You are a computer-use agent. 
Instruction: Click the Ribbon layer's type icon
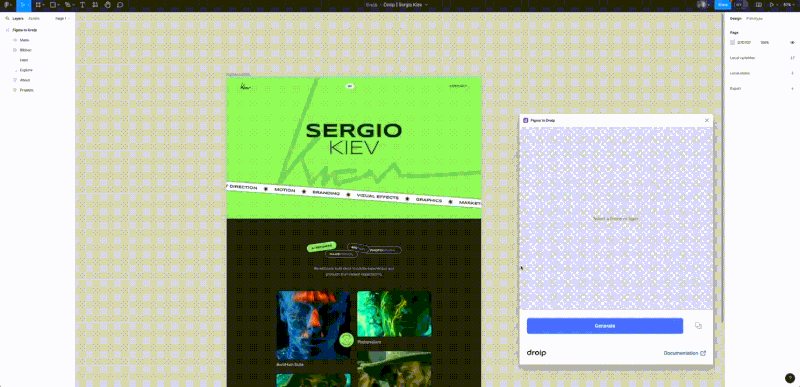15,50
